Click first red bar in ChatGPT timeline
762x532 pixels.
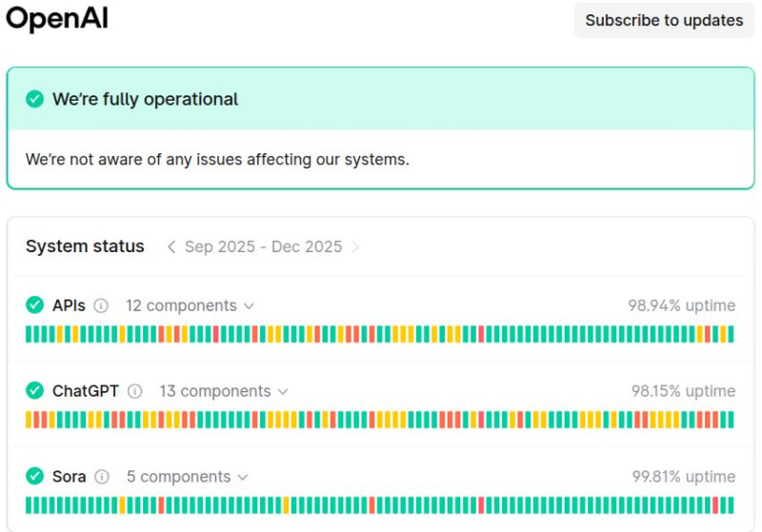36,420
